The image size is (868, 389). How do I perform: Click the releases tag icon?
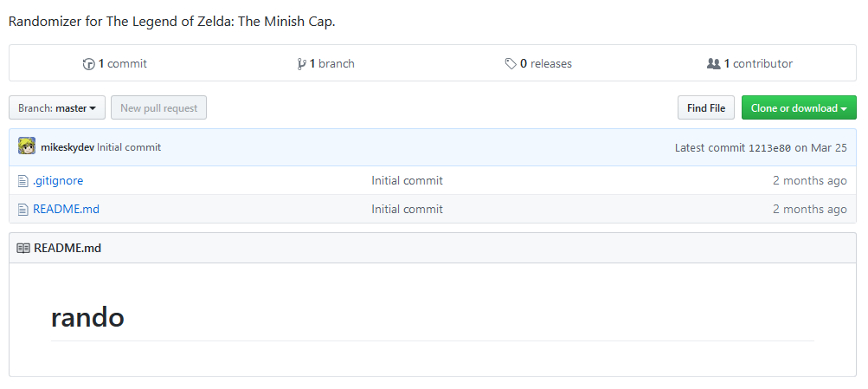(511, 64)
